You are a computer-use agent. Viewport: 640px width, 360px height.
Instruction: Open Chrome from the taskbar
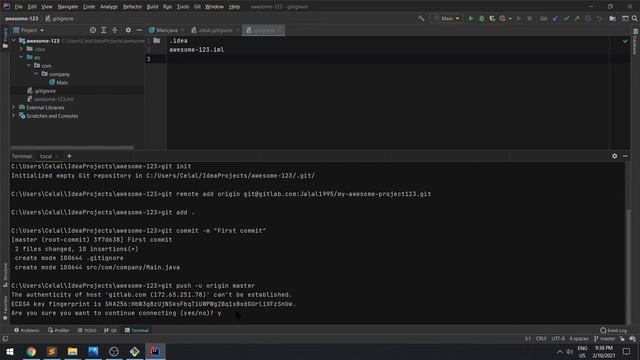pos(31,351)
